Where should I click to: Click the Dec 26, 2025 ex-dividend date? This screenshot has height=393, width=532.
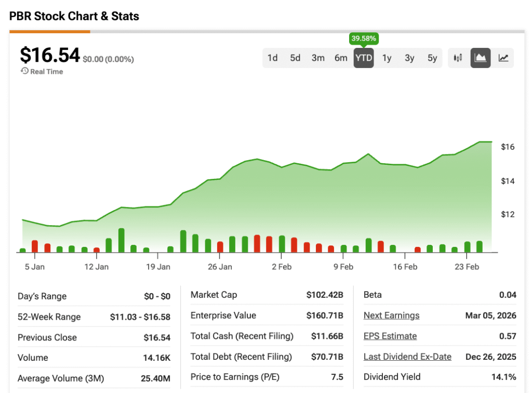490,357
